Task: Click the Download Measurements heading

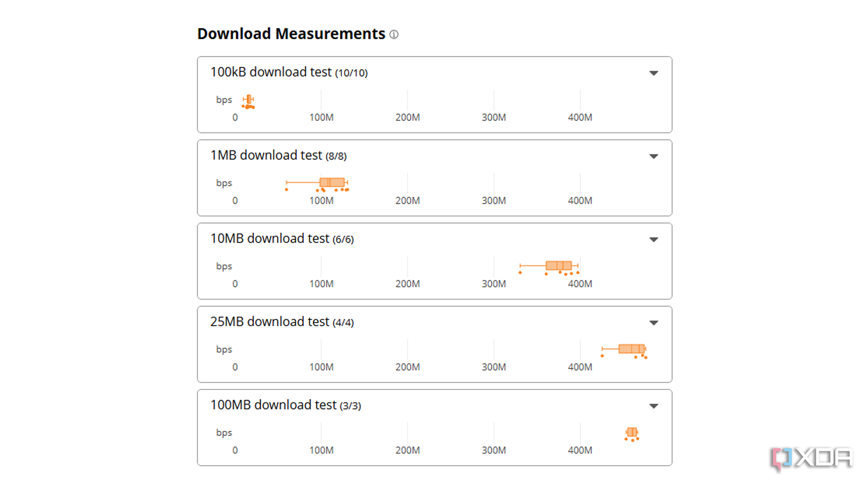Action: 291,34
